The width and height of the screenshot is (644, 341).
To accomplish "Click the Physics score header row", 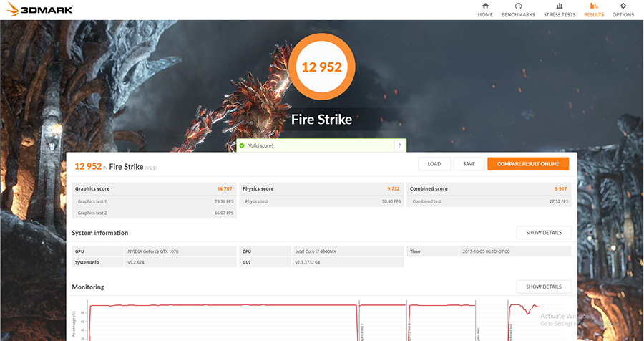I will [322, 189].
